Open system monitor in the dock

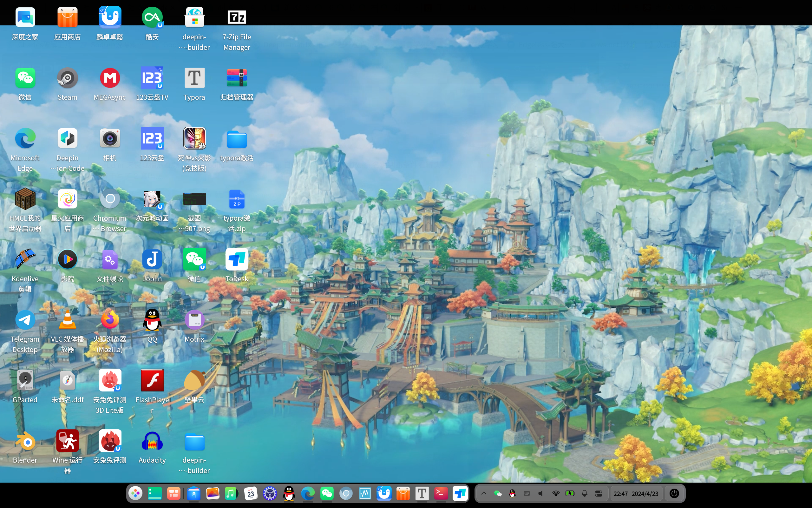click(x=365, y=493)
